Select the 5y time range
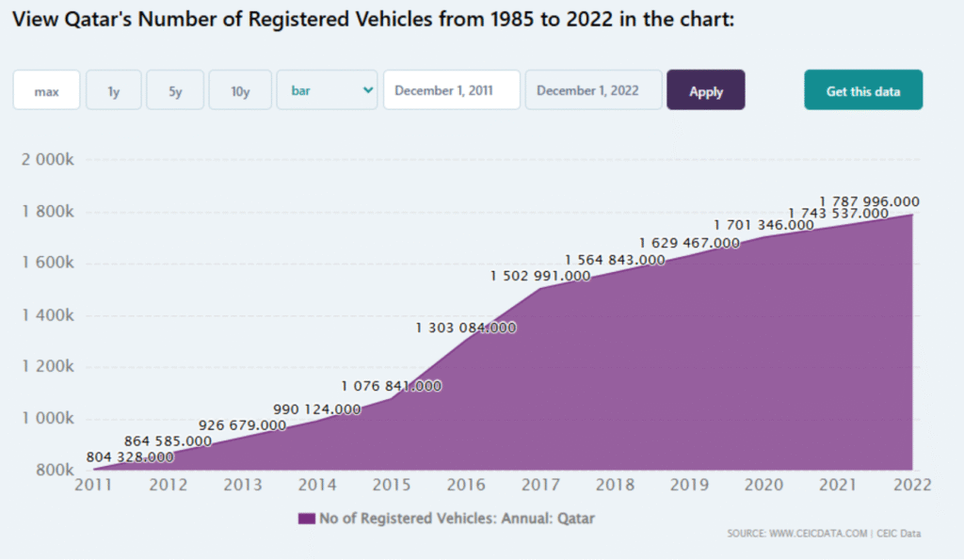 click(175, 90)
